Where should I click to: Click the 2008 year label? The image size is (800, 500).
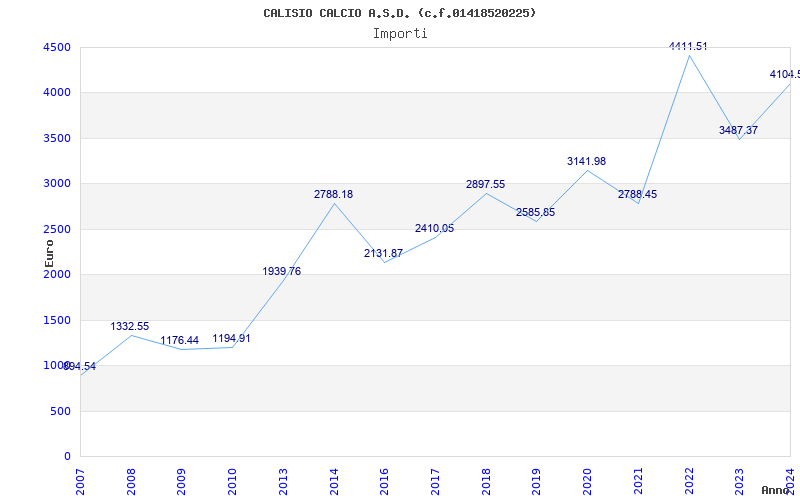(131, 482)
